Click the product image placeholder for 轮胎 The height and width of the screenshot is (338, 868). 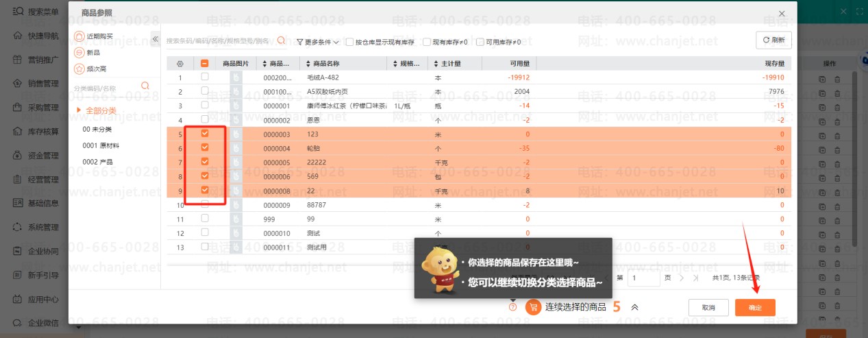236,148
